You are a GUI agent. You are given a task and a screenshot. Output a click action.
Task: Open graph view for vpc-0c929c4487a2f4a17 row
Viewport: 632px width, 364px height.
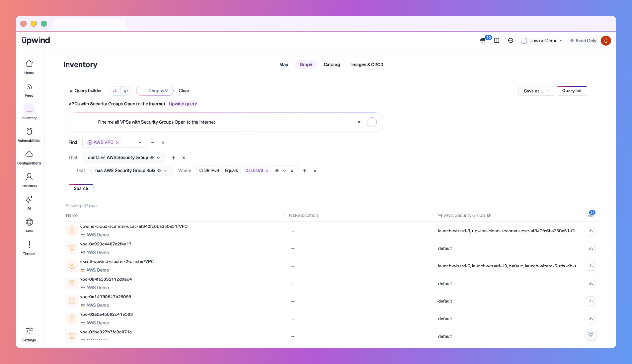[x=591, y=249]
